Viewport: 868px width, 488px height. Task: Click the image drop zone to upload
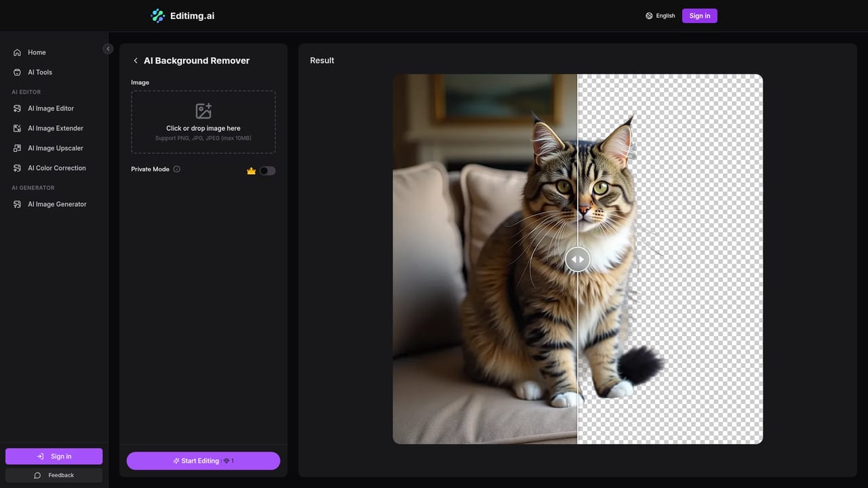[203, 122]
